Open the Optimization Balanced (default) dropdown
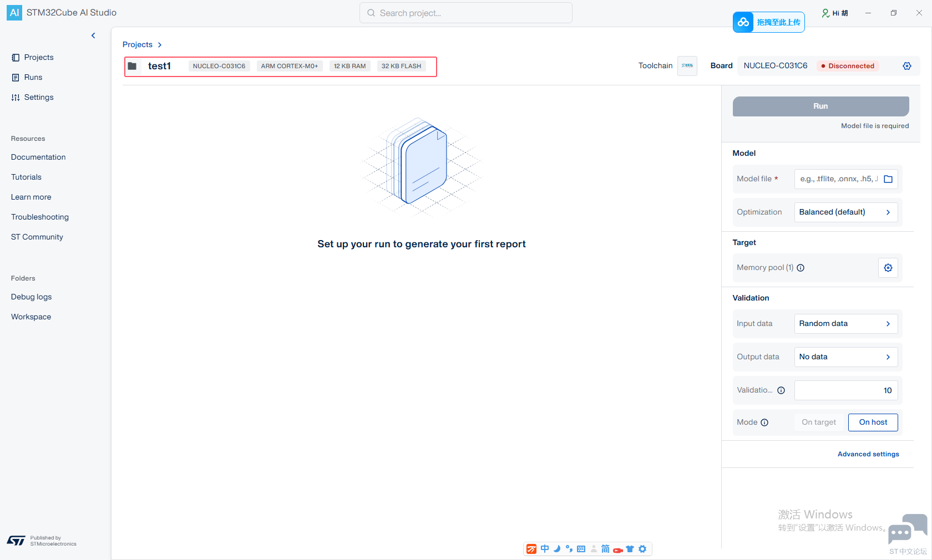Viewport: 932px width, 560px height. click(846, 212)
